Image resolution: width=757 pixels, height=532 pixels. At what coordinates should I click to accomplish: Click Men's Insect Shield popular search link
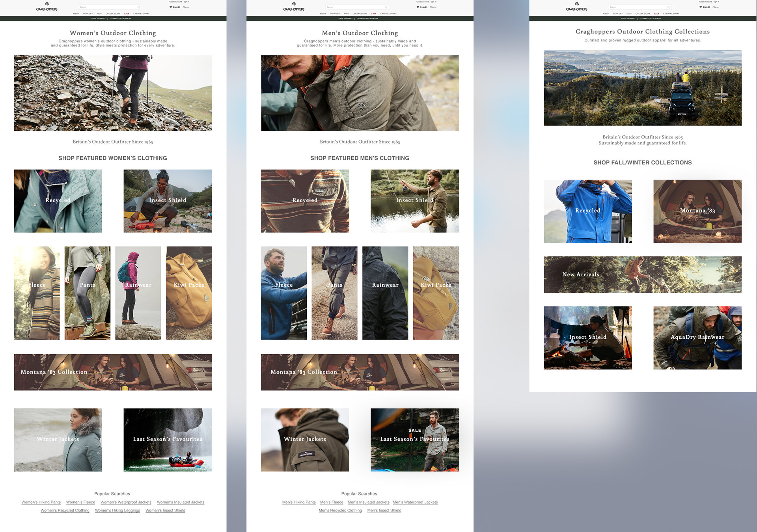384,510
